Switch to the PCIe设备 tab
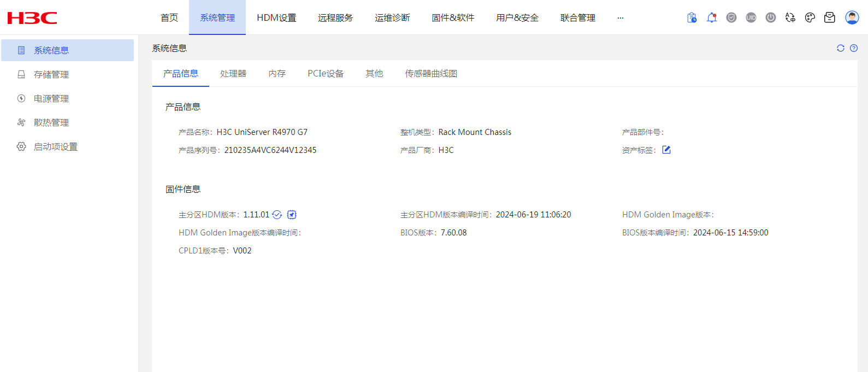This screenshot has width=868, height=372. [326, 73]
